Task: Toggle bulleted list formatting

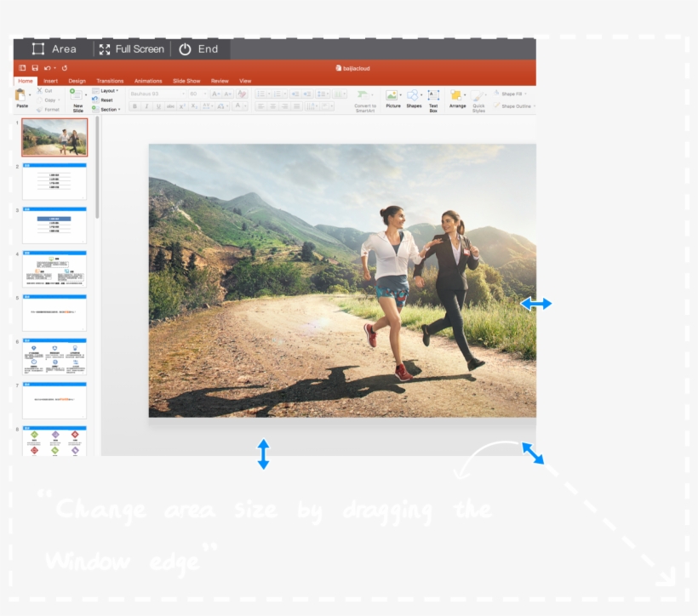Action: click(261, 94)
